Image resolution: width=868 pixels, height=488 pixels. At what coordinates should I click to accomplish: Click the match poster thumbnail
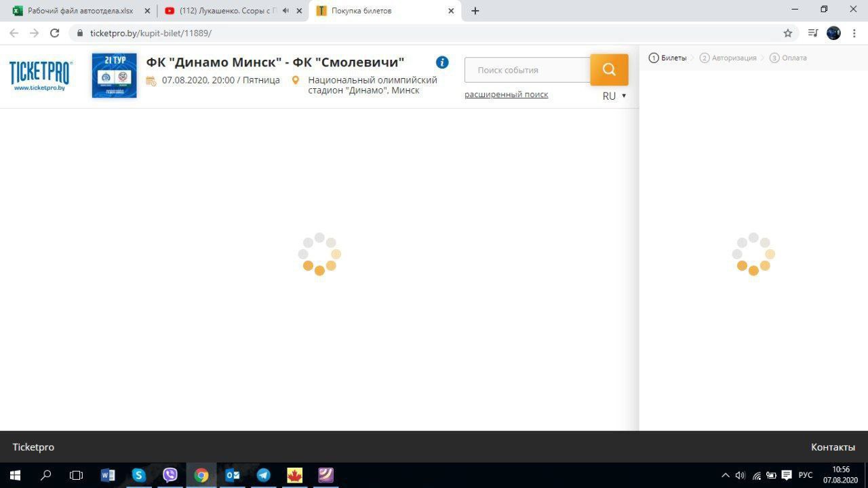pos(114,75)
